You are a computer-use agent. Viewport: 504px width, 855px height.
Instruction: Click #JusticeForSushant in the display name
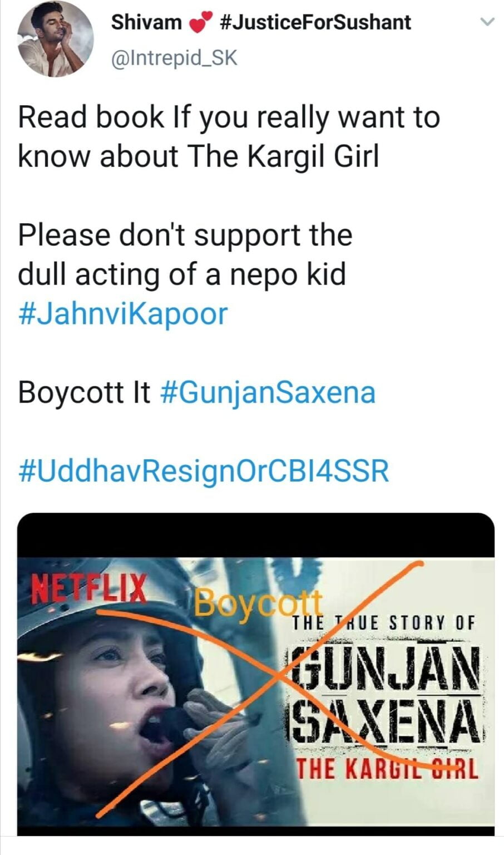pos(315,22)
